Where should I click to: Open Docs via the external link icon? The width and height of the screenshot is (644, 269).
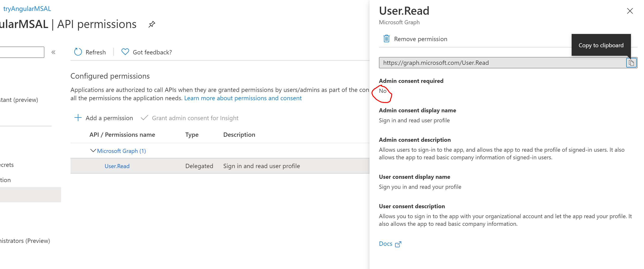coord(398,244)
